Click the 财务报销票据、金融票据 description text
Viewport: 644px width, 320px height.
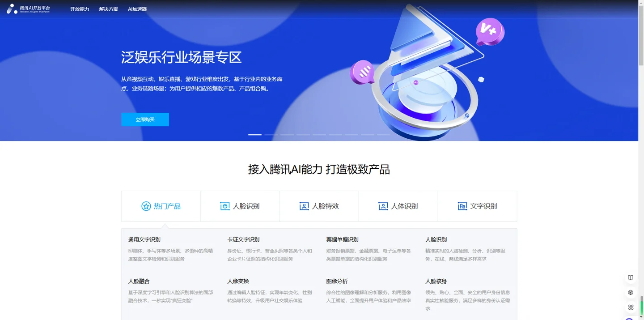pyautogui.click(x=369, y=255)
